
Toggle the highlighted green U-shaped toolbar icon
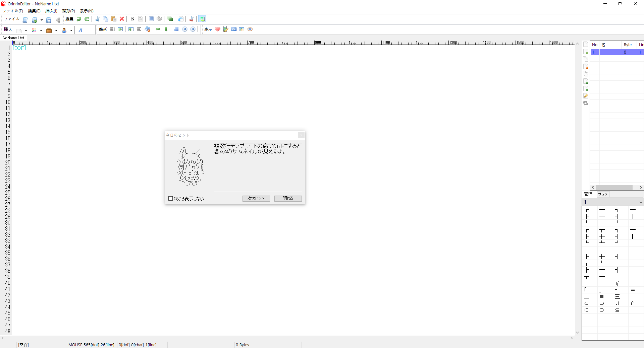click(x=202, y=19)
